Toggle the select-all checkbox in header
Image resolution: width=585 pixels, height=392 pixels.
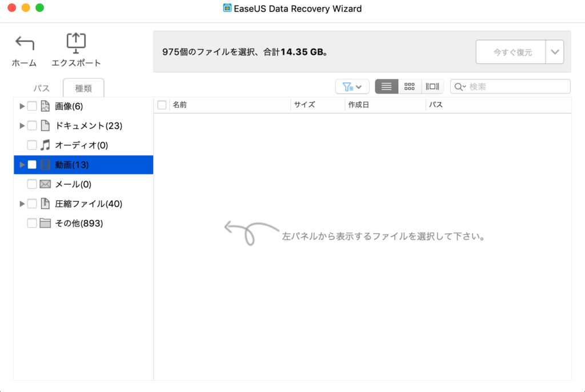tap(162, 105)
